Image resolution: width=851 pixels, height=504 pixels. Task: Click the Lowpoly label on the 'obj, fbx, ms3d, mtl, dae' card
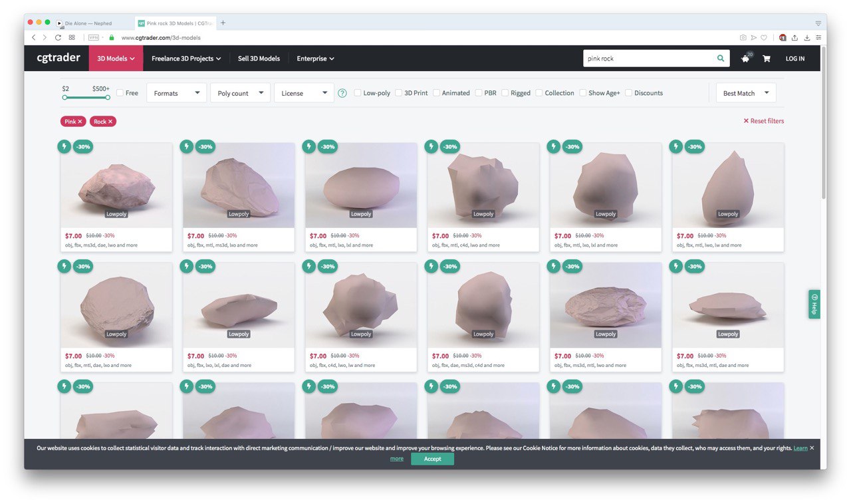point(728,334)
